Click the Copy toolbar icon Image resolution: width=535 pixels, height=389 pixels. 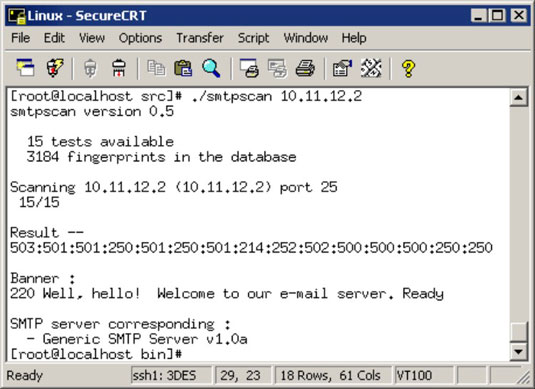point(156,68)
